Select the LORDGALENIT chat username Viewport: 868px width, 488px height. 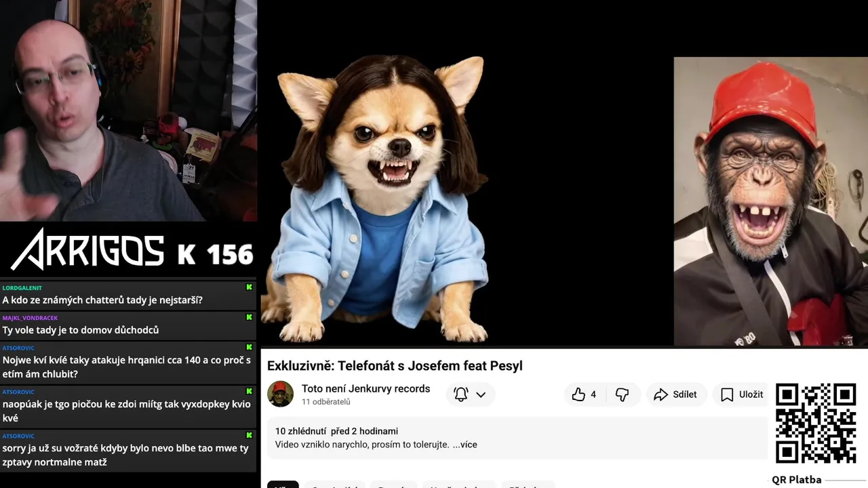(x=22, y=288)
